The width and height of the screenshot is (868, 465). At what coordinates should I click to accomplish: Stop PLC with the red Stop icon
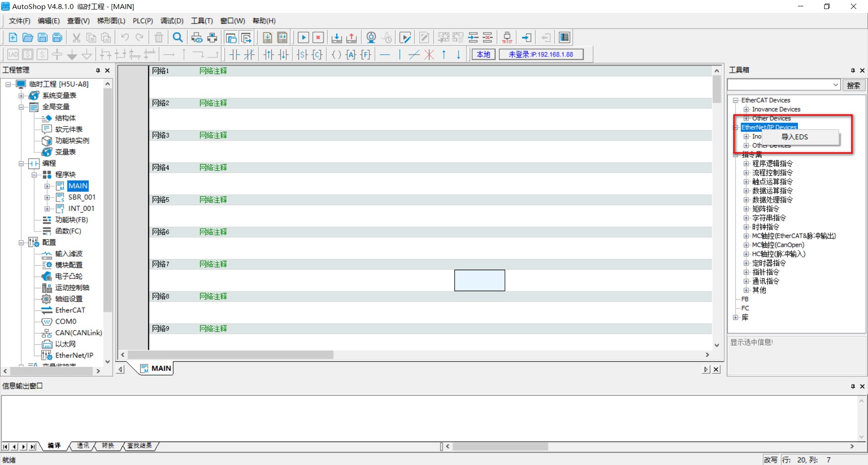pyautogui.click(x=318, y=38)
